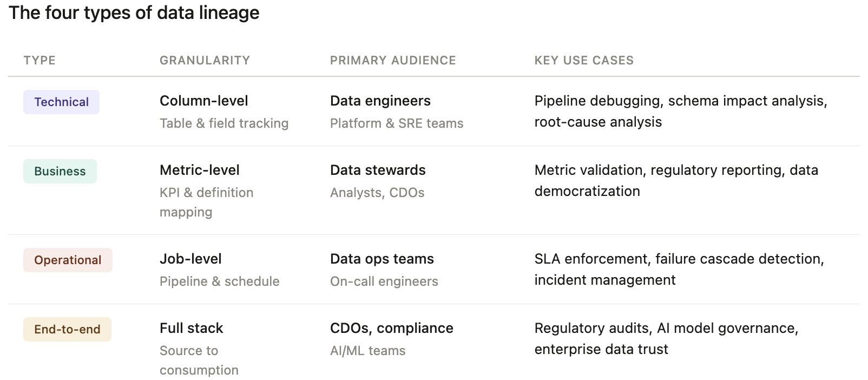Select the End-to-end type badge

click(x=67, y=329)
